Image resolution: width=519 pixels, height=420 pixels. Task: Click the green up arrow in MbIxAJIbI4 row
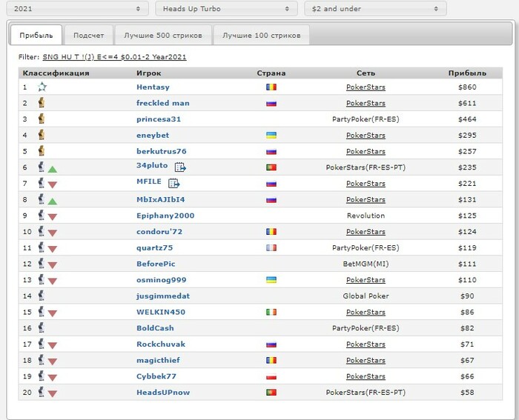tap(53, 201)
